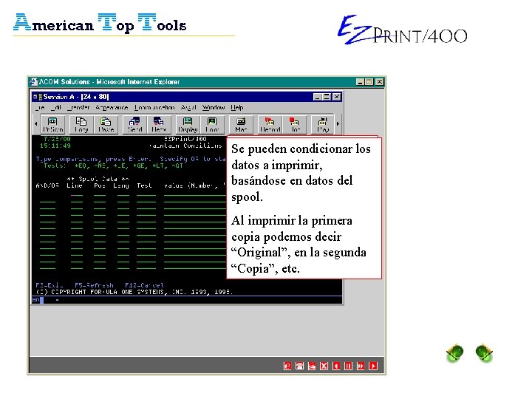Click the Internet Explorer title bar icon
532x399 pixels.
point(33,82)
